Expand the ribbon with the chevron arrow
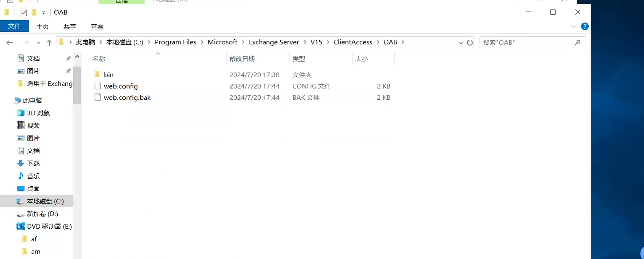Viewport: 644px width, 259px height. pos(574,27)
